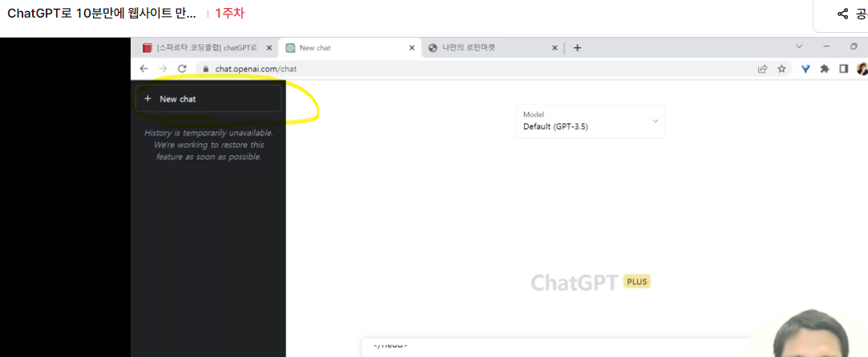Switch to the New chat tab
This screenshot has width=868, height=357.
[350, 48]
